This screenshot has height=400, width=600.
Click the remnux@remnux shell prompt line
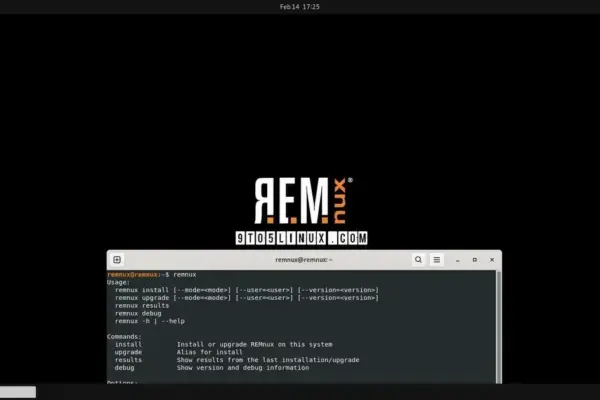pyautogui.click(x=152, y=274)
